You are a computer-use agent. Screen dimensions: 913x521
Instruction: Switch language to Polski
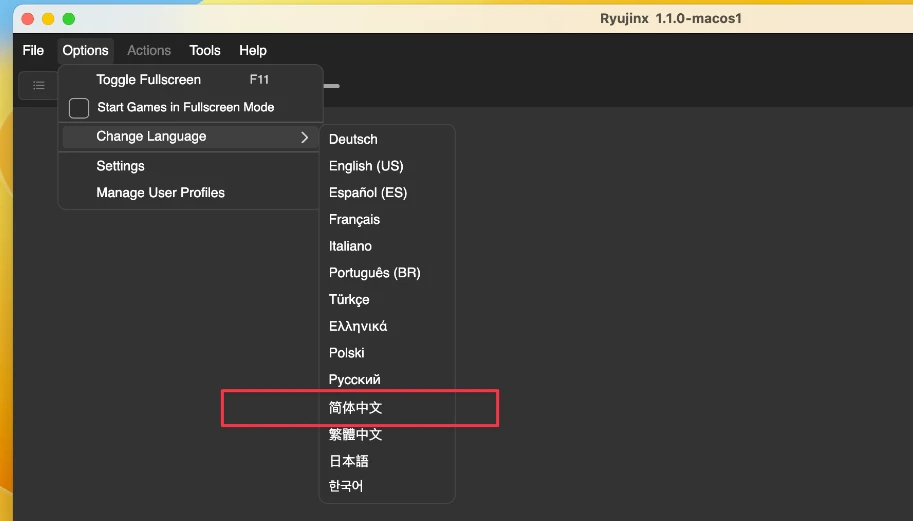(387, 353)
